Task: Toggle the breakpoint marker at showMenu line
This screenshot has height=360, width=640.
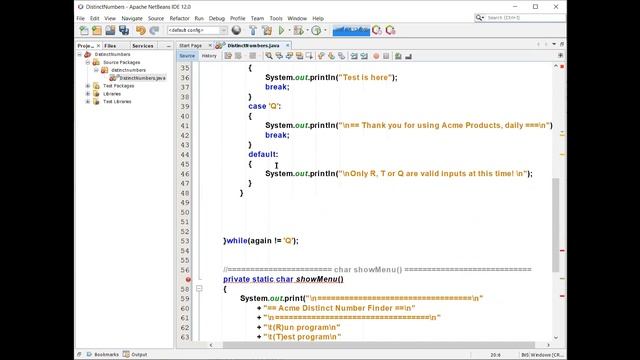Action: [188, 280]
